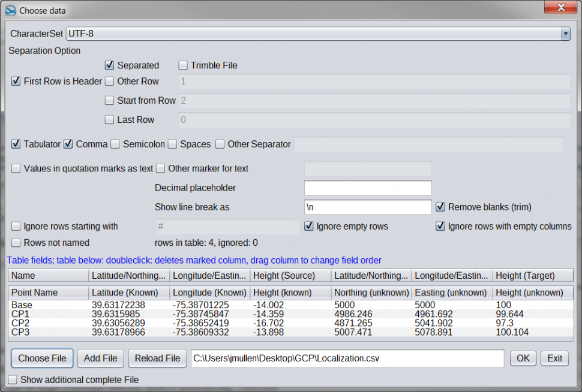Click the Reload File button

tap(157, 358)
